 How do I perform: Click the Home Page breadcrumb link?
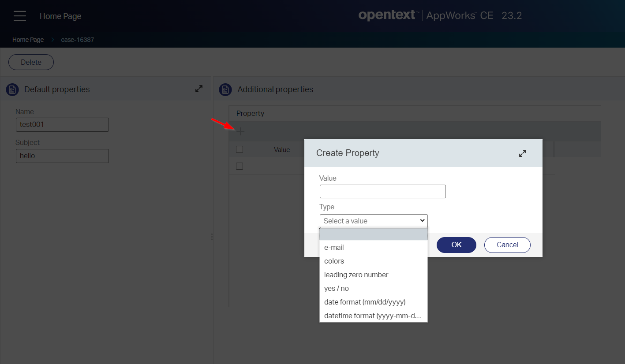pos(28,40)
